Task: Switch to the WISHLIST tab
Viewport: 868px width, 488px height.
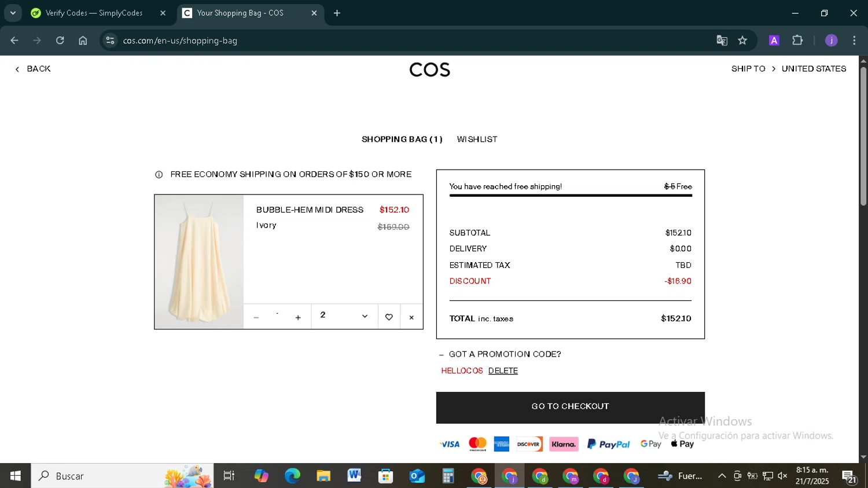Action: pos(477,140)
